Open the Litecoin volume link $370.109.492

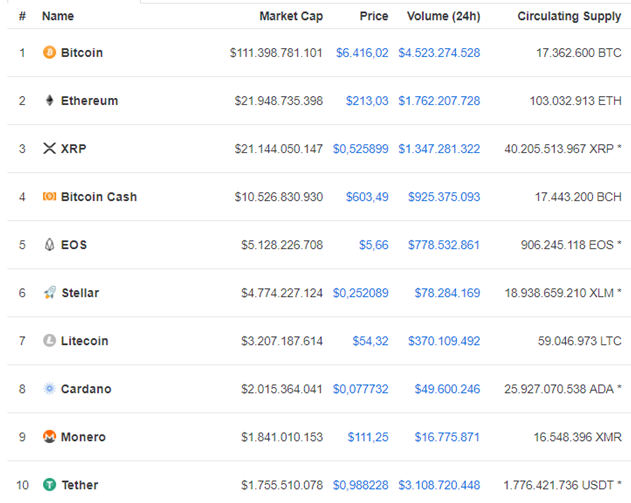444,341
